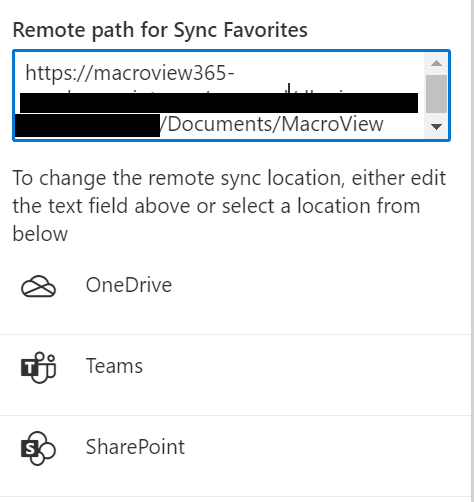Click the Teams logo icon
Screen dimensions: 474x502
coord(38,367)
